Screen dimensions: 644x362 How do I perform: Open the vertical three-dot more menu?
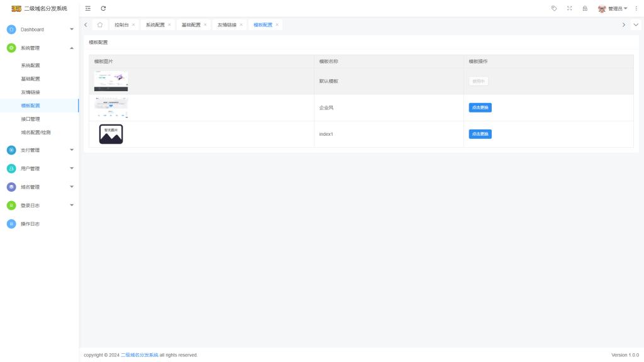pyautogui.click(x=636, y=8)
